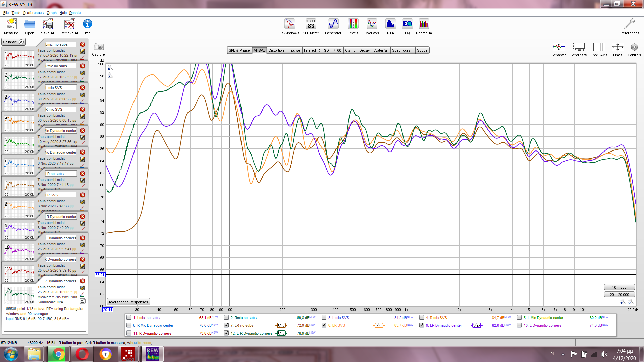Viewport: 644px width, 362px height.
Task: Uncheck the LR no subs trace
Action: 226,325
